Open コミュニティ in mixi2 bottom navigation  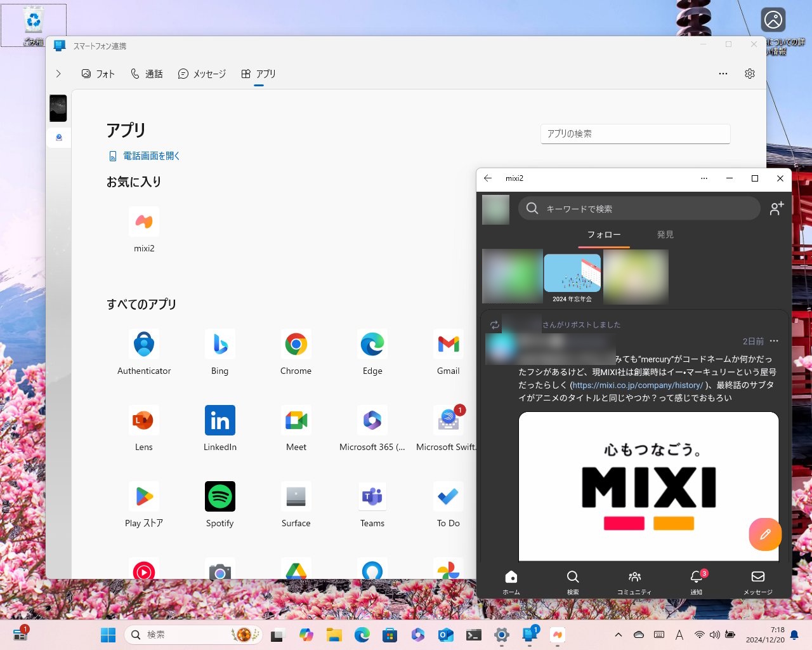[x=634, y=581]
